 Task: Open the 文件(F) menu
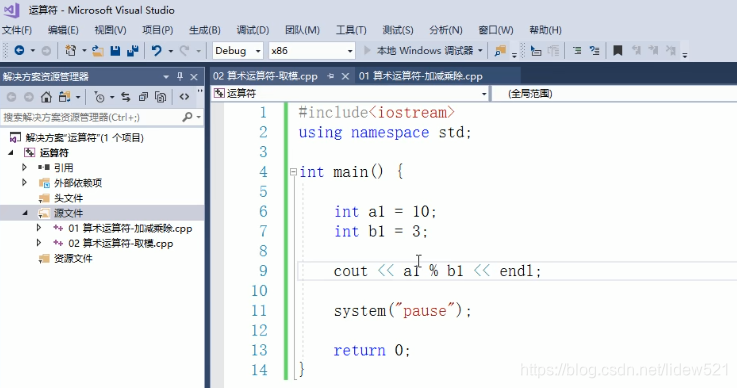click(17, 30)
